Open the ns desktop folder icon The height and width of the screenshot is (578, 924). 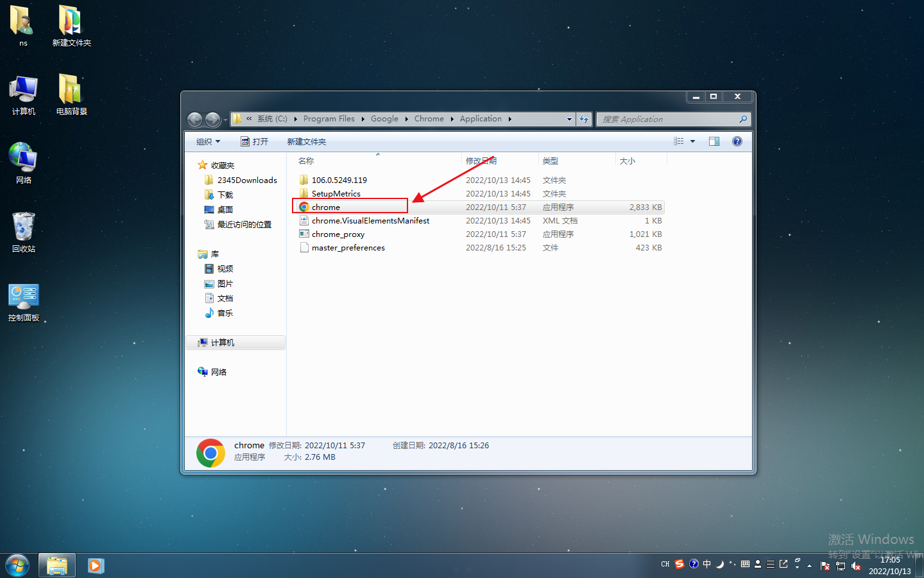point(22,21)
